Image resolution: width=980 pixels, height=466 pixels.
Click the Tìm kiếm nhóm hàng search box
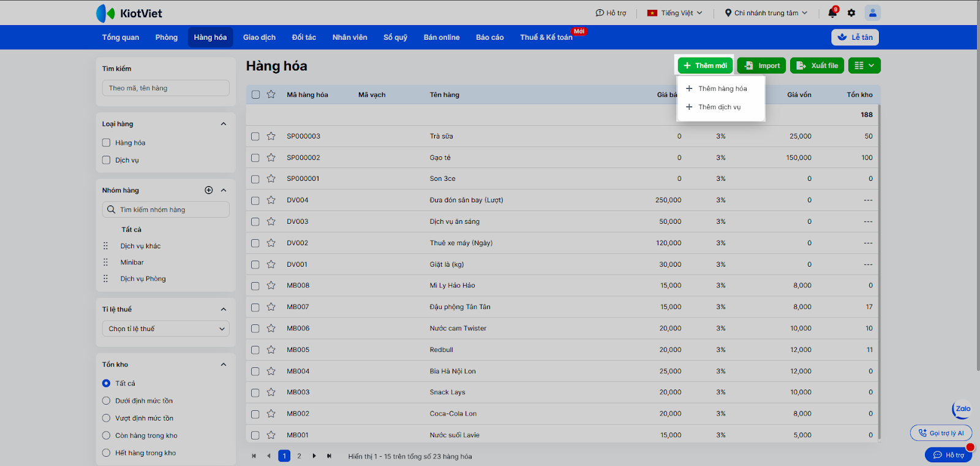click(166, 210)
